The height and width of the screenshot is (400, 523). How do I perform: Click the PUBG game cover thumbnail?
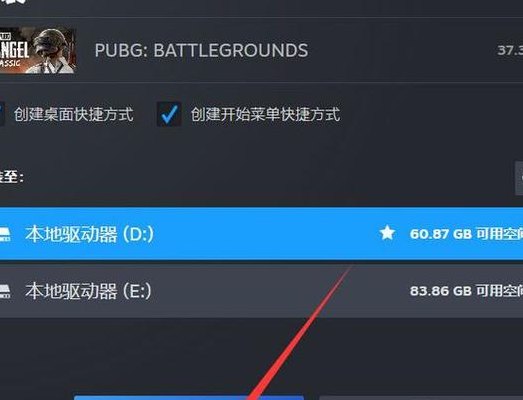point(38,50)
